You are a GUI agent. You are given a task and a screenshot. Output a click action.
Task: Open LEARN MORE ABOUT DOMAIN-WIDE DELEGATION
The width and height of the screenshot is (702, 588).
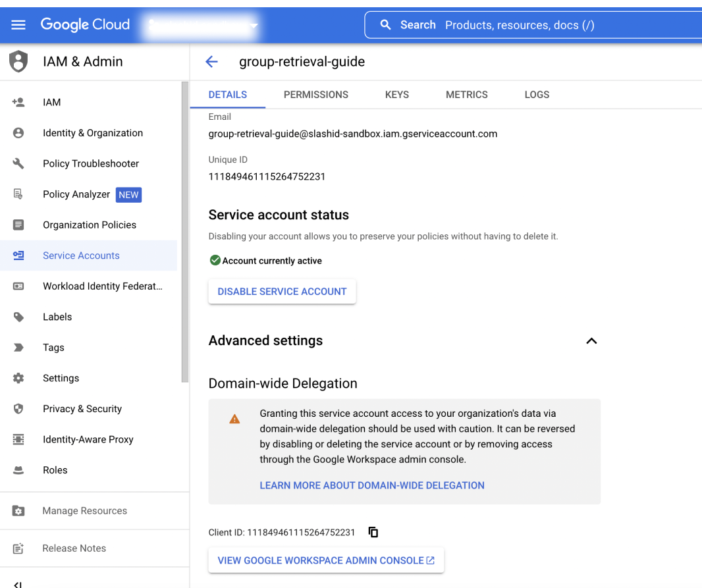point(371,485)
